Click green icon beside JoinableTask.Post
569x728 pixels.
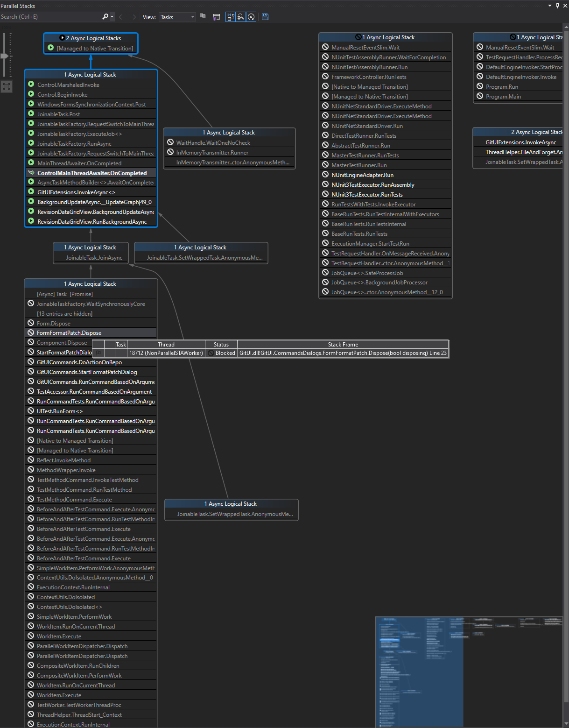(x=31, y=114)
